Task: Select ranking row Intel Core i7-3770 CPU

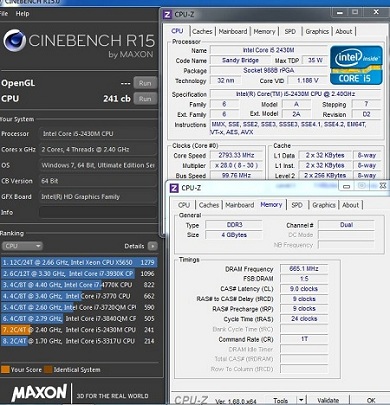Action: coord(79,296)
